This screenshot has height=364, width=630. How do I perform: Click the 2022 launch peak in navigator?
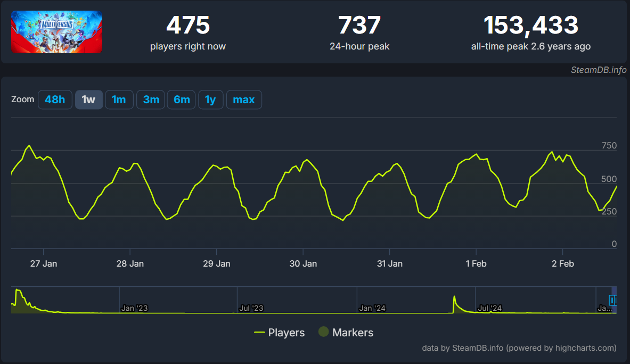(x=17, y=291)
